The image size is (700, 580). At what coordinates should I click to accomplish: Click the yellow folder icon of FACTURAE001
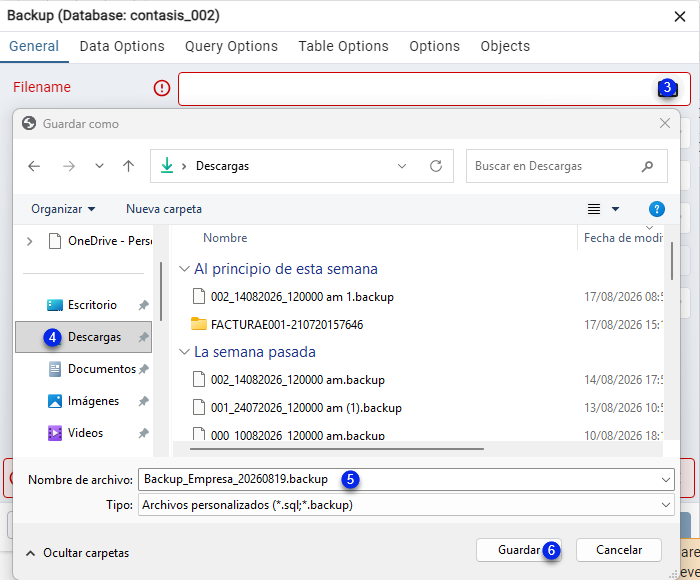click(x=199, y=324)
